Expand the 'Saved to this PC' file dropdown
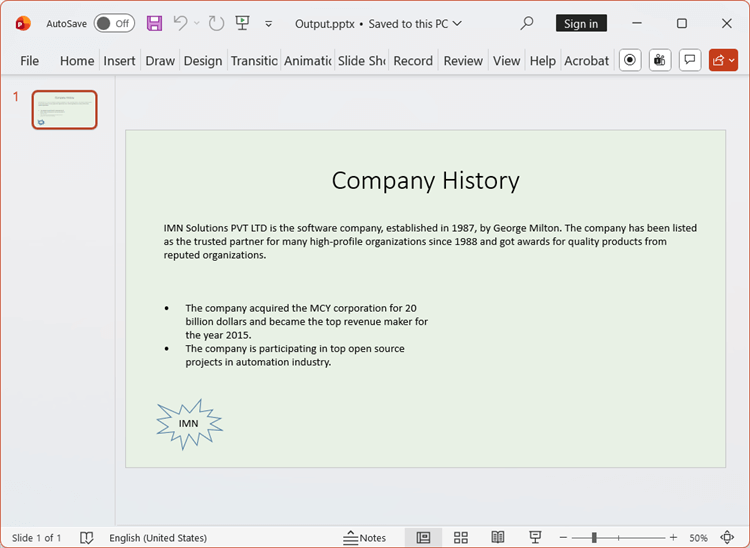This screenshot has width=750, height=548. click(457, 23)
